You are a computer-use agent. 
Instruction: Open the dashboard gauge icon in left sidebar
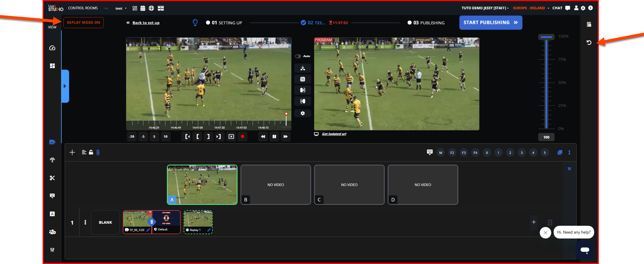tap(52, 48)
